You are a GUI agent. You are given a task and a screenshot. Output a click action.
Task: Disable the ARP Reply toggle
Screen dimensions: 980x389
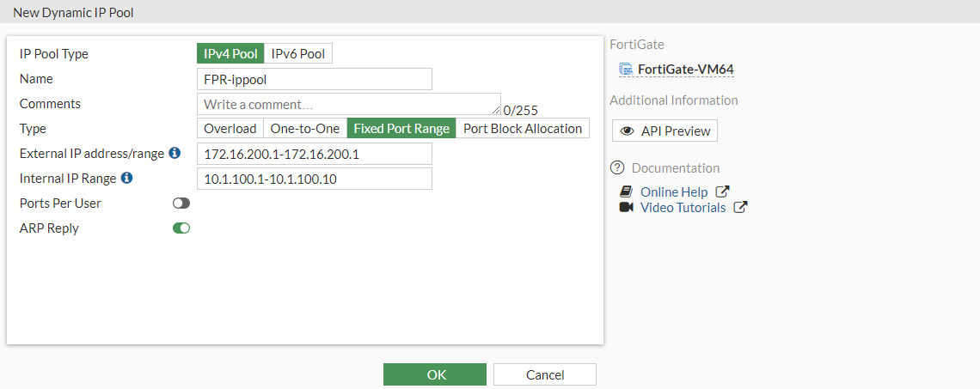point(181,228)
